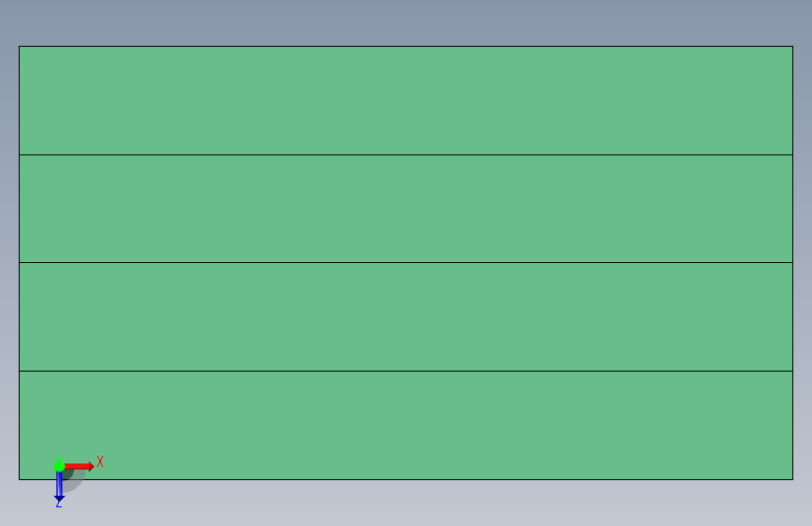This screenshot has height=526, width=812.
Task: Click the red X axis arrow
Action: 79,466
